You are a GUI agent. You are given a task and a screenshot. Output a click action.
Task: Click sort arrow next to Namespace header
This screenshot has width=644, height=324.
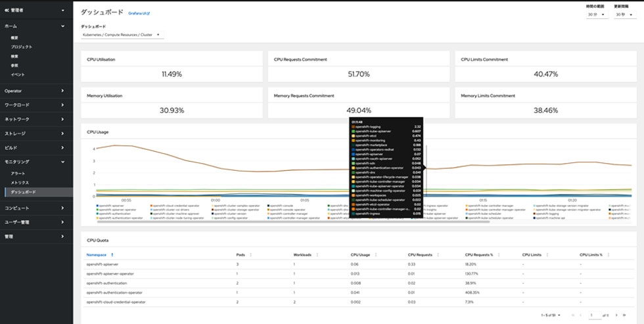(x=112, y=254)
